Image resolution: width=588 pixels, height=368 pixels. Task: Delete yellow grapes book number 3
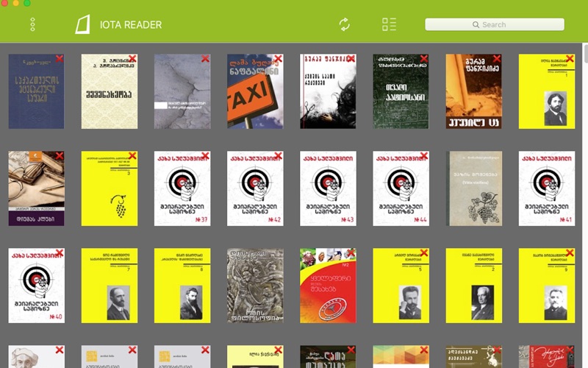coord(132,156)
